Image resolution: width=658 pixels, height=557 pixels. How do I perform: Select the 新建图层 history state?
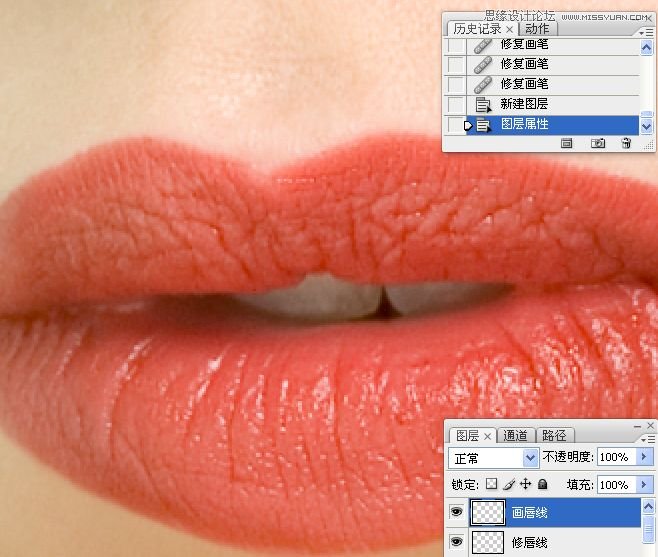[x=553, y=104]
